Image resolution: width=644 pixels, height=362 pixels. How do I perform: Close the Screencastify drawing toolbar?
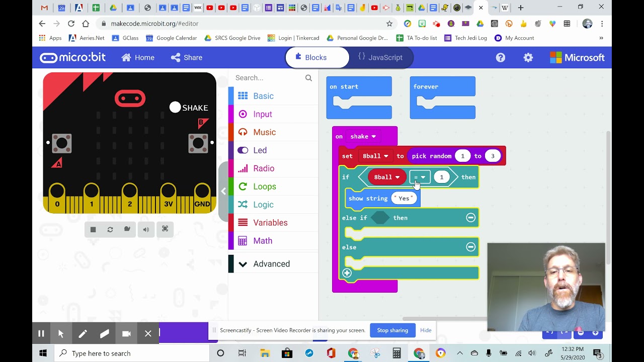[x=148, y=333]
